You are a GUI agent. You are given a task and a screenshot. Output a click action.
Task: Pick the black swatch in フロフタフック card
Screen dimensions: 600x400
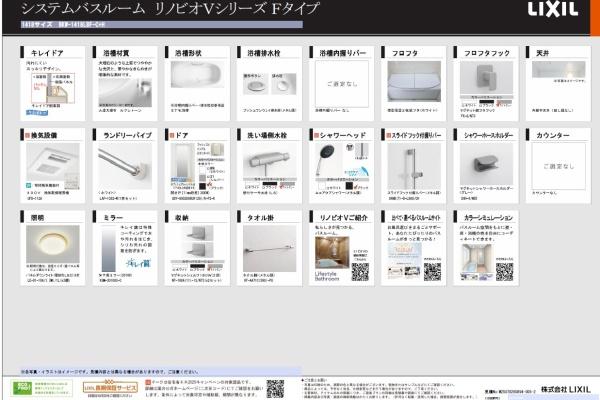[x=487, y=101]
